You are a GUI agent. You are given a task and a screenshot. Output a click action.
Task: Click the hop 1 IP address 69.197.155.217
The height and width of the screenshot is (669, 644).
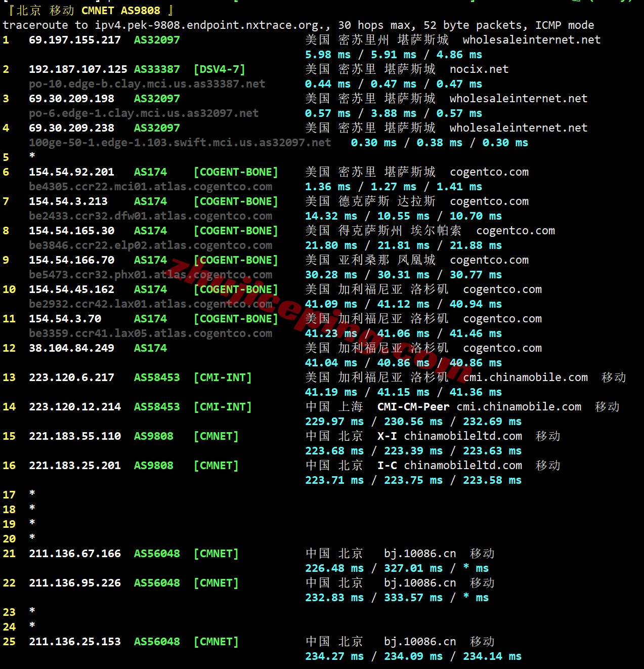click(75, 40)
